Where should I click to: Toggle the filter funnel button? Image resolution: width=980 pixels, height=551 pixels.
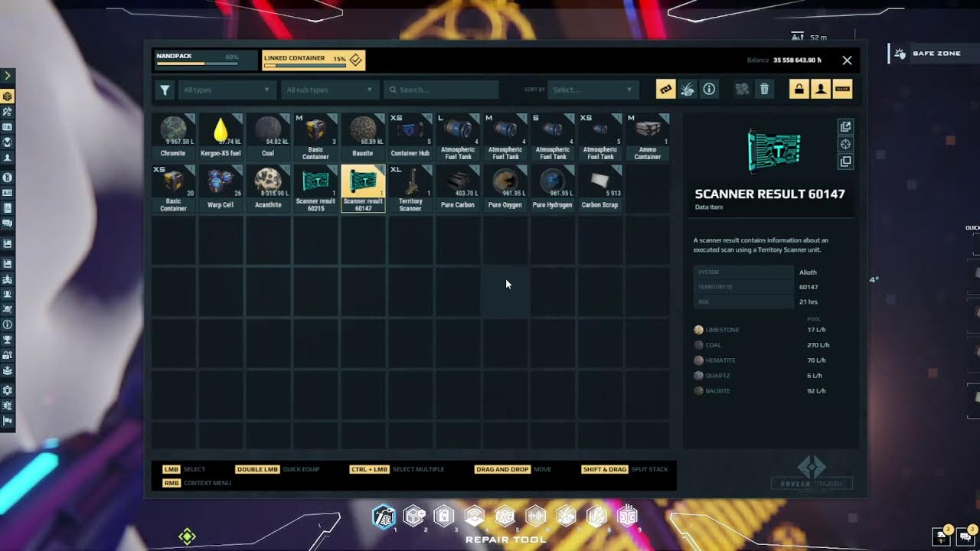point(165,90)
